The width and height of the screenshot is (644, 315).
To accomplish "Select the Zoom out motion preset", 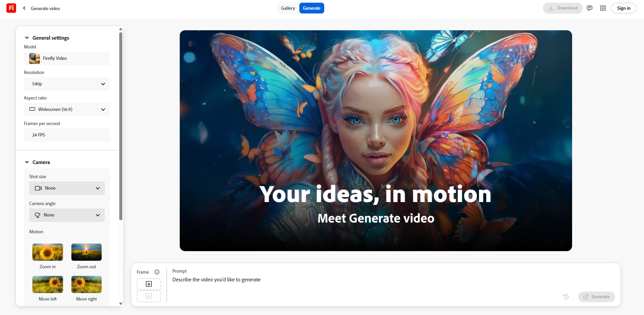I will click(x=86, y=252).
